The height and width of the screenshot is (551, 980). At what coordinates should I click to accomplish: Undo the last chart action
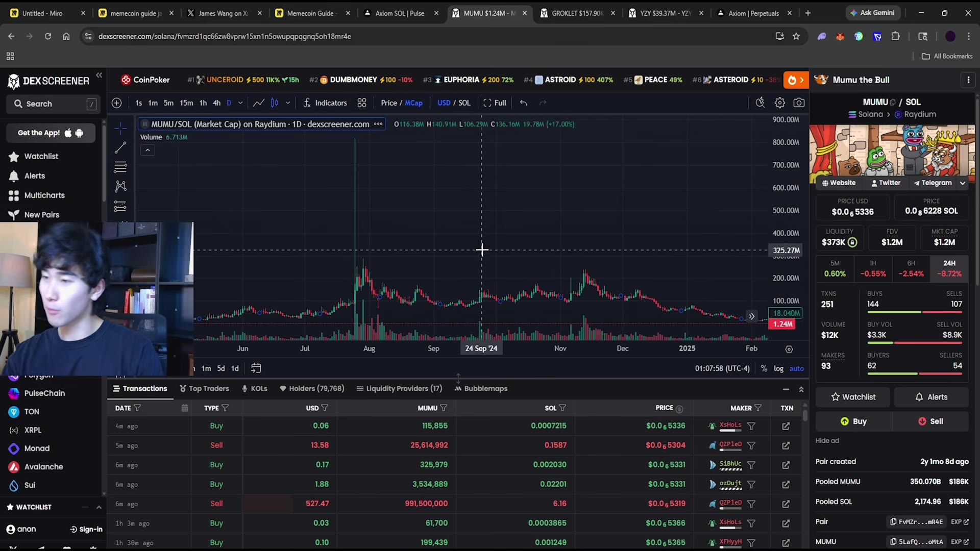(523, 103)
